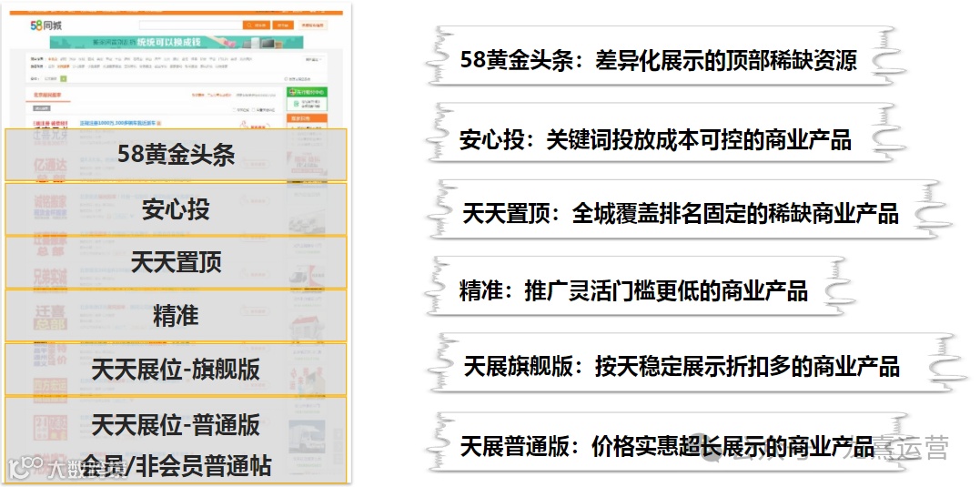
Task: Click banner text 安心投：关键词投放成本可控的商业产品
Action: tap(655, 140)
